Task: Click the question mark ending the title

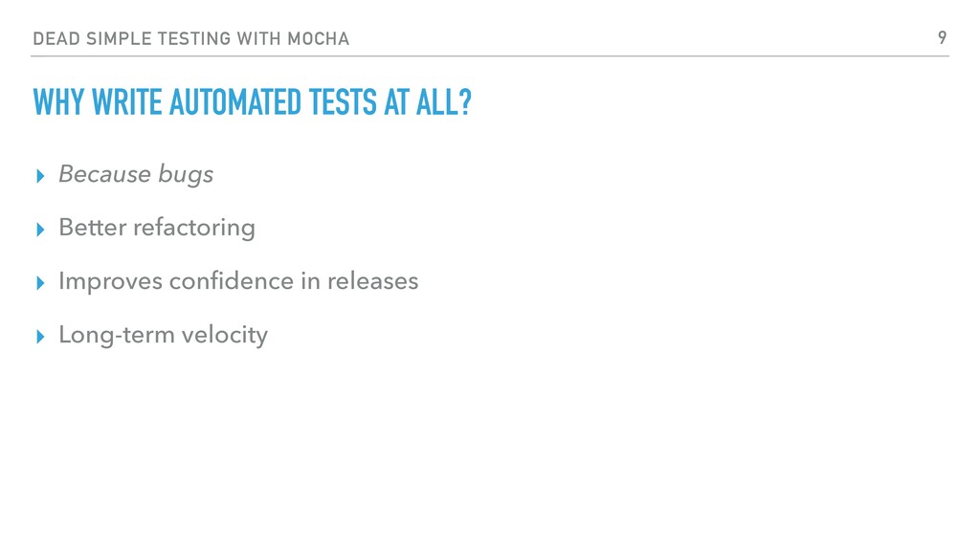Action: [x=464, y=102]
